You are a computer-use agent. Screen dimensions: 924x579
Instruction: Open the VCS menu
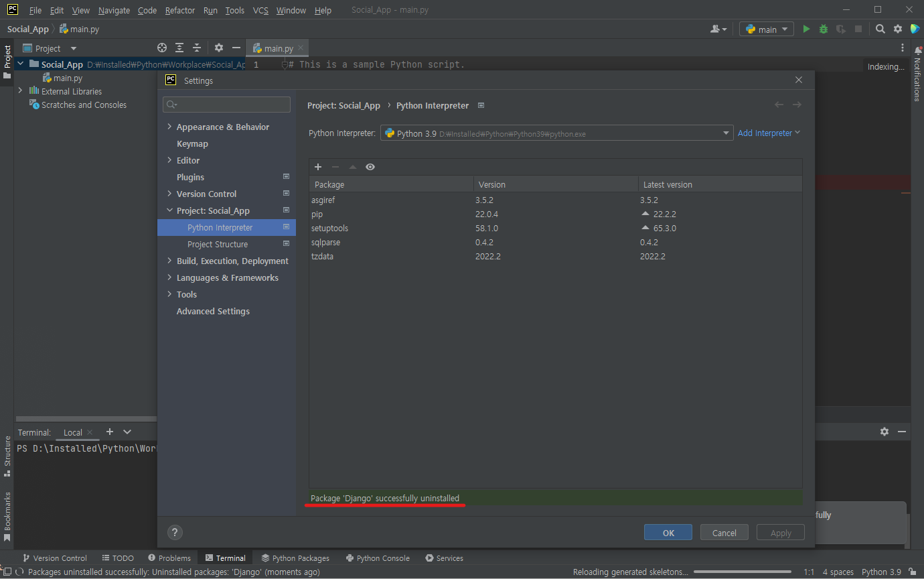click(x=260, y=10)
